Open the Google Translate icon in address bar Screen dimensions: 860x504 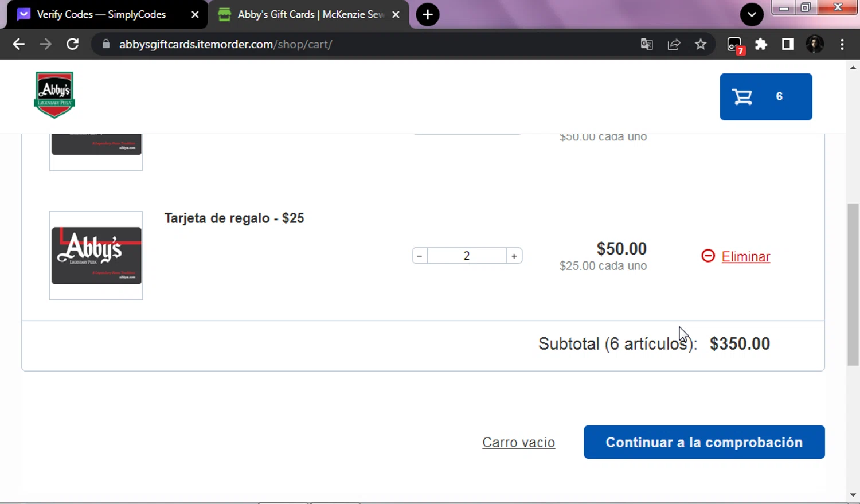[647, 44]
